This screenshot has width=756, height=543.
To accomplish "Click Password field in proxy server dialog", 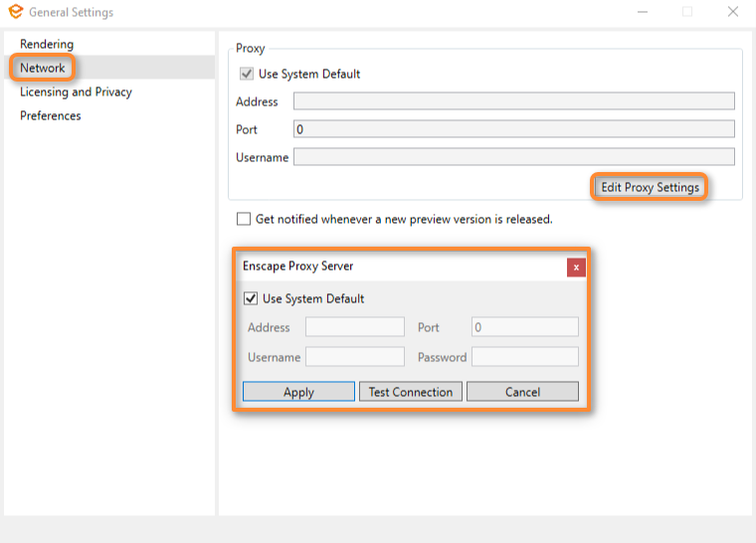I will tap(525, 357).
